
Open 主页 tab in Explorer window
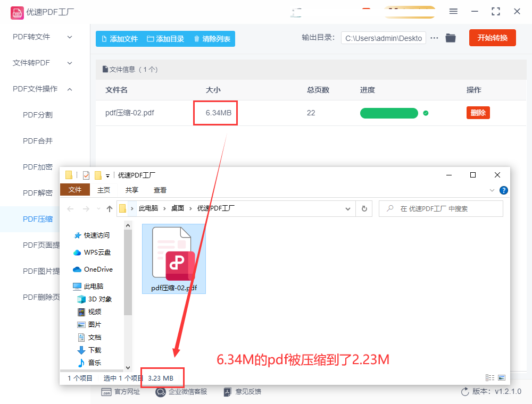[x=104, y=190]
